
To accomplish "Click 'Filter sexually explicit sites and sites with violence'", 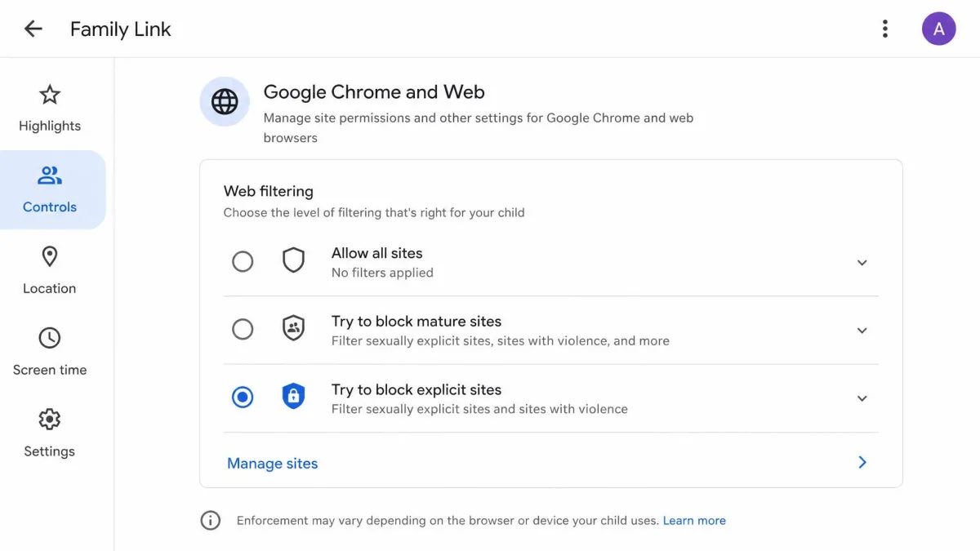I will [x=479, y=409].
